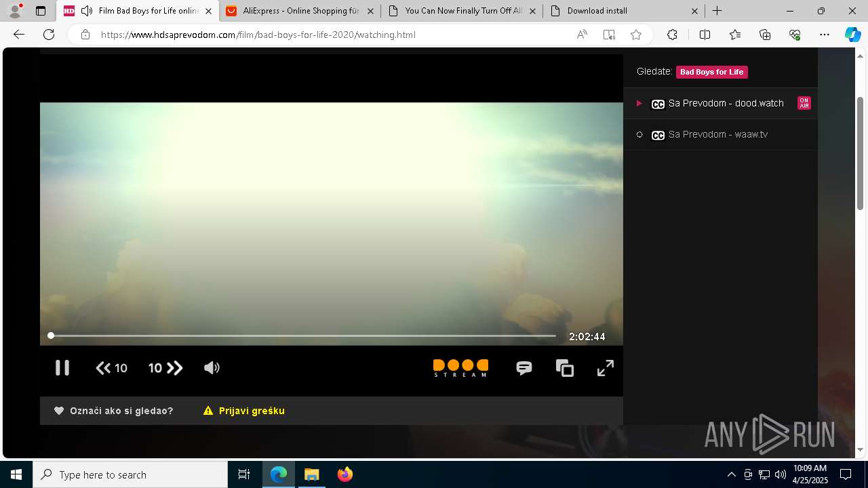868x488 pixels.
Task: Open picture-in-picture mode icon
Action: pos(565,368)
